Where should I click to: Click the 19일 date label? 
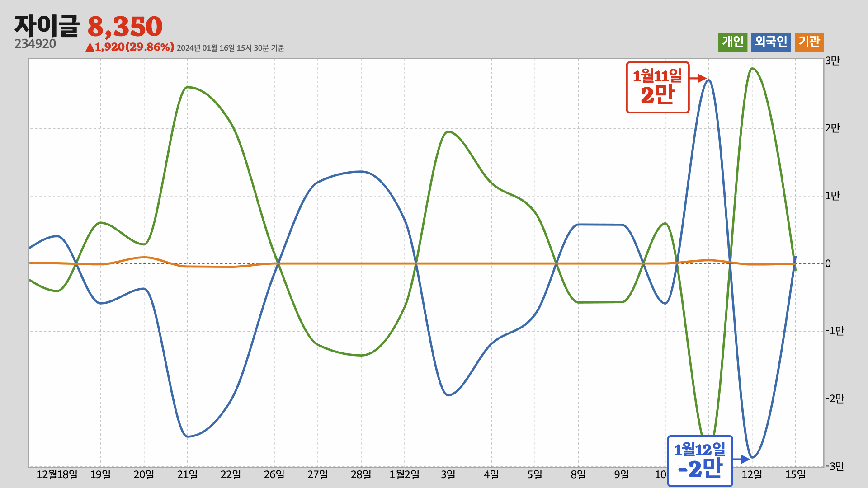pos(100,474)
